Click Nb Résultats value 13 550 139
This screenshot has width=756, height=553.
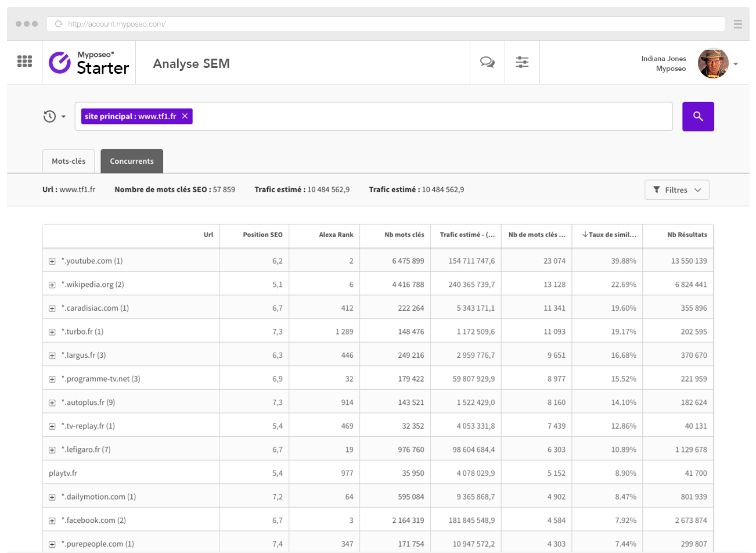pyautogui.click(x=689, y=261)
